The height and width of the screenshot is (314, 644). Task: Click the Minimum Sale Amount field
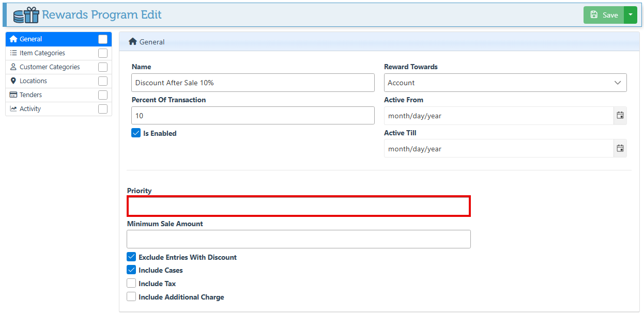pyautogui.click(x=298, y=239)
